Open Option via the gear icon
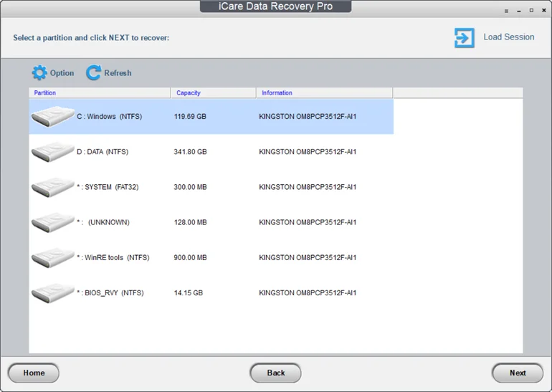The image size is (552, 392). (x=39, y=73)
